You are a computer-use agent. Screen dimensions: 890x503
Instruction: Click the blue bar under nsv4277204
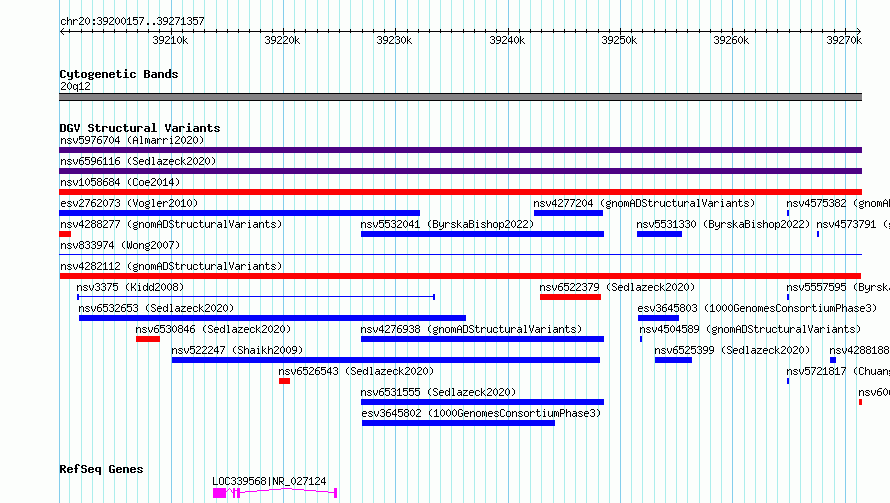(x=568, y=213)
